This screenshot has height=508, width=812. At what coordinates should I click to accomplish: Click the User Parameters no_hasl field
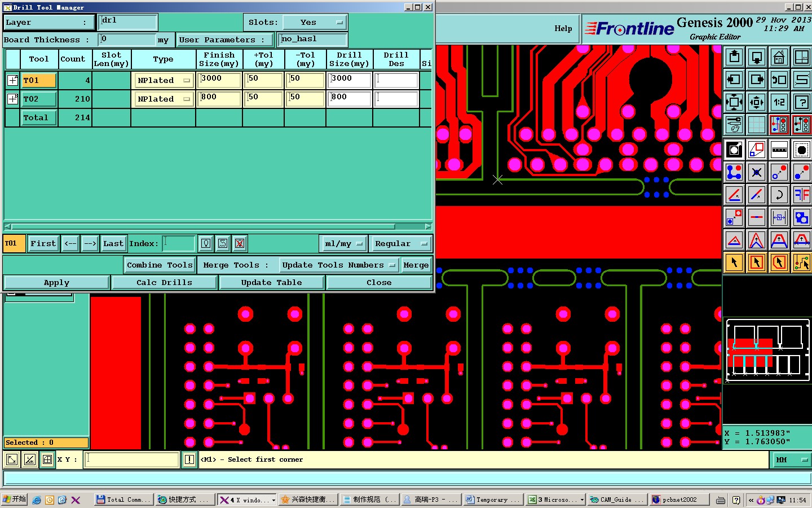coord(313,40)
